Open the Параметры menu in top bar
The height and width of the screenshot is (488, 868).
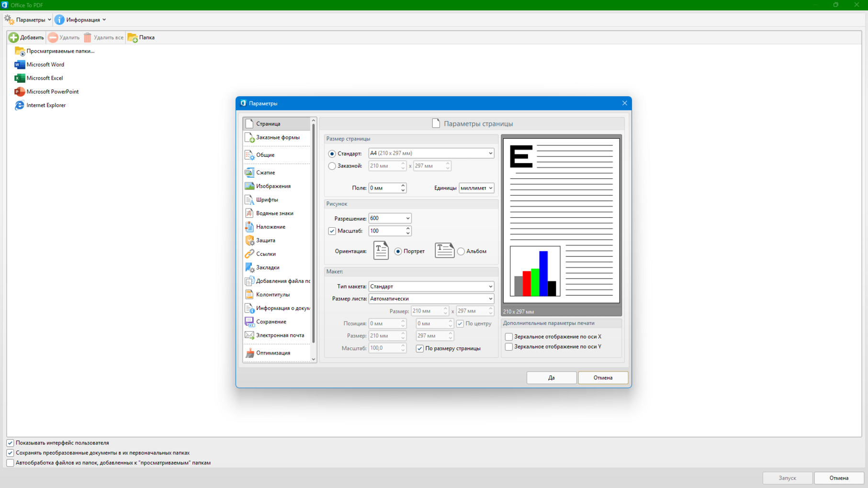tap(28, 20)
